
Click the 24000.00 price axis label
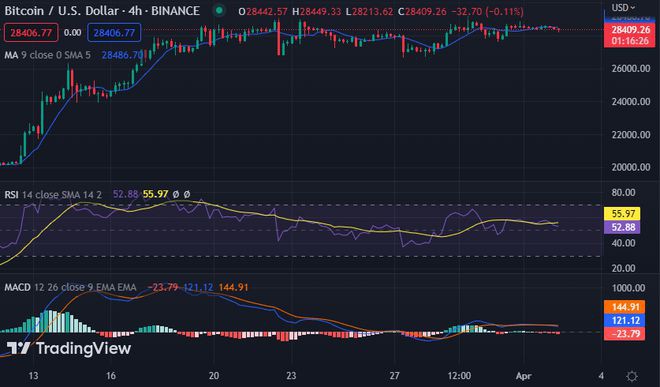click(x=631, y=101)
